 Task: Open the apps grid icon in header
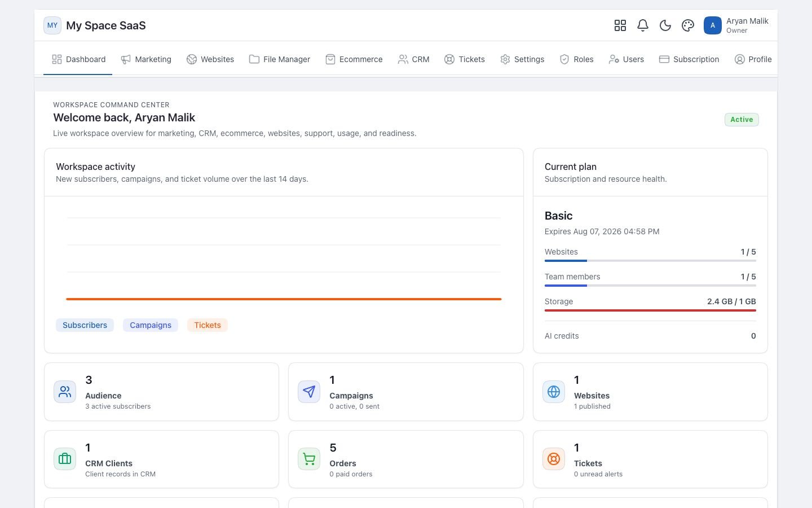click(620, 25)
